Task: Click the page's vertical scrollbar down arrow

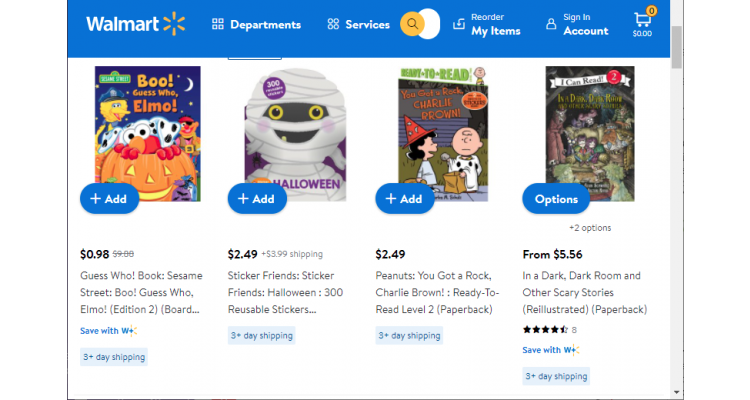Action: coord(677,392)
